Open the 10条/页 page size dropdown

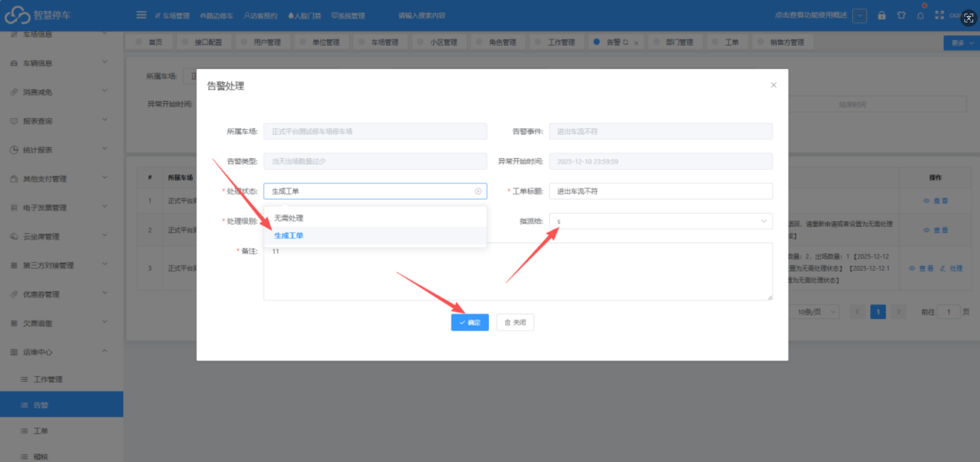click(814, 312)
